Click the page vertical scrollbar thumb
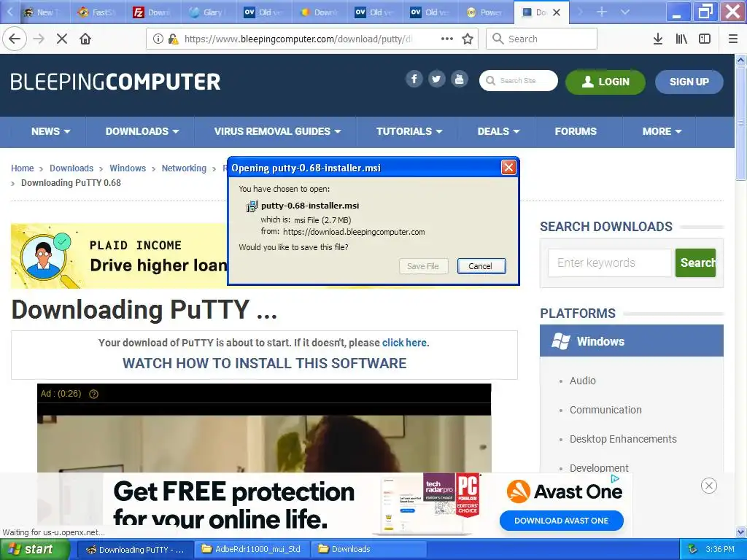Viewport: 747px width, 560px height. pyautogui.click(x=741, y=122)
